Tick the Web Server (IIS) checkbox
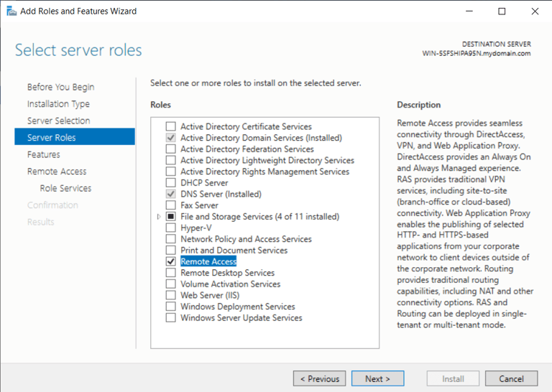The image size is (552, 392). (x=170, y=296)
